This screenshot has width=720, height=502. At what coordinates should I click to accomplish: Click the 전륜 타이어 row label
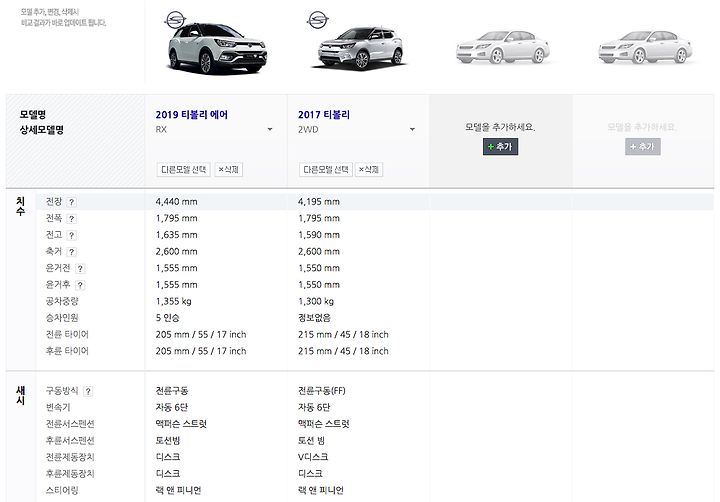tap(67, 334)
